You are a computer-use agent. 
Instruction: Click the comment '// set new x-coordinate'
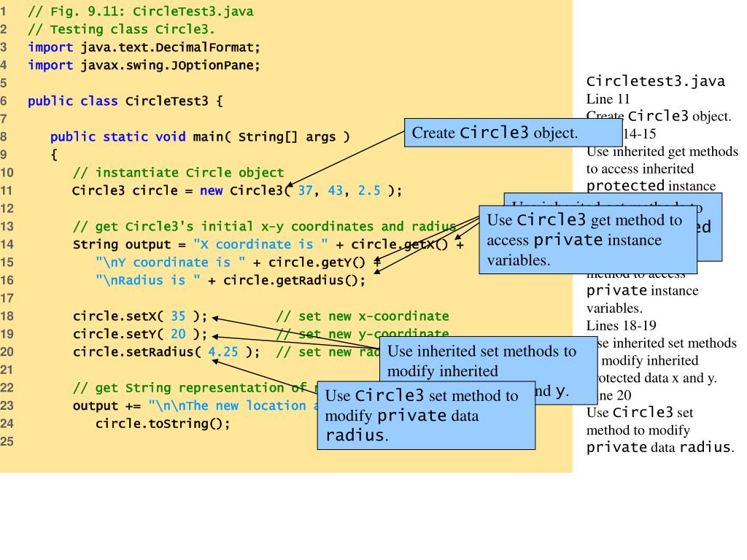pyautogui.click(x=363, y=316)
